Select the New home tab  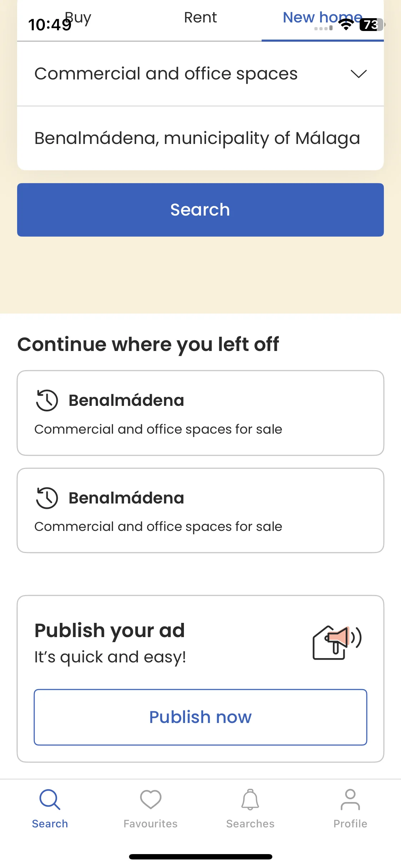pyautogui.click(x=323, y=17)
